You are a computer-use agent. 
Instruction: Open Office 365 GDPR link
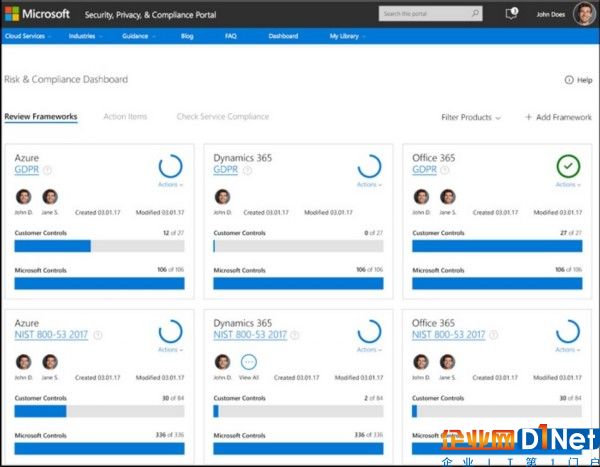[424, 170]
